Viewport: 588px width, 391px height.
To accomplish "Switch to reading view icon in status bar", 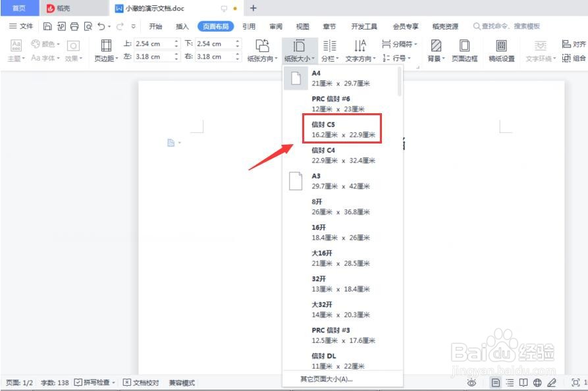I will [523, 382].
